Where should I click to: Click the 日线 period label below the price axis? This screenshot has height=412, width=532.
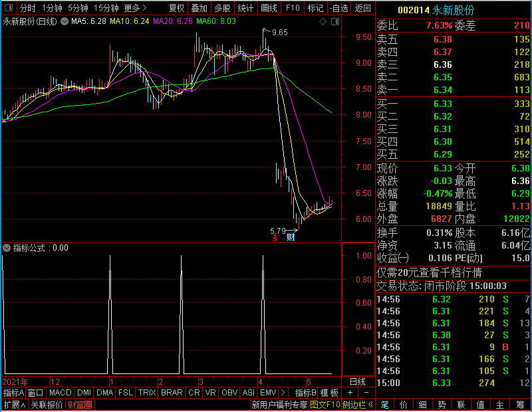pyautogui.click(x=358, y=382)
